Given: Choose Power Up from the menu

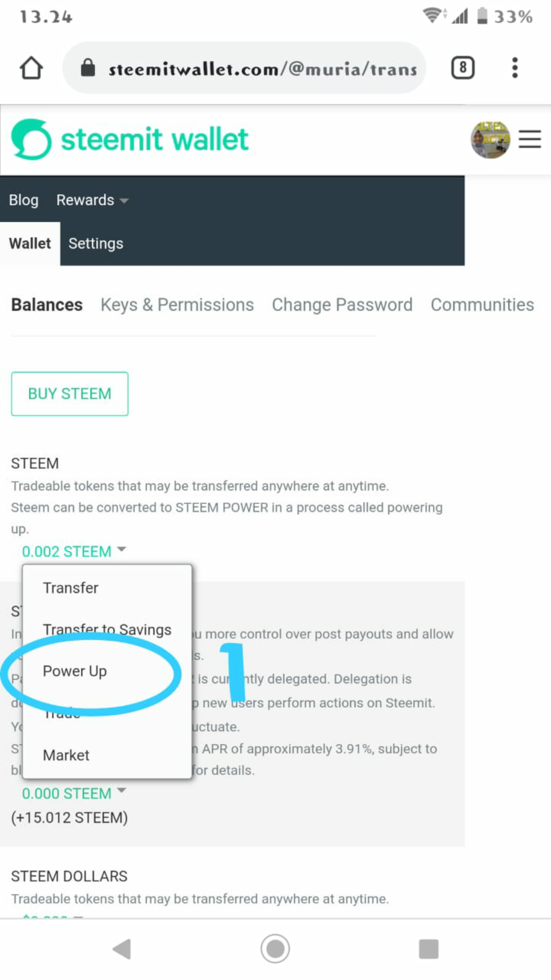Looking at the screenshot, I should [75, 671].
